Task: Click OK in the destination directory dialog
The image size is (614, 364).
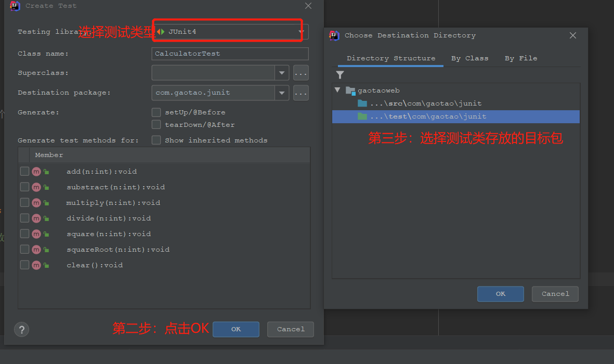Action: pyautogui.click(x=500, y=294)
